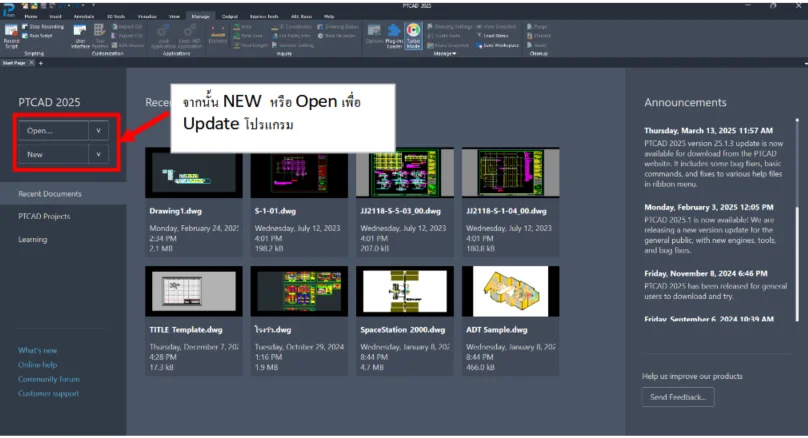Click the Load .NET Application icon
The width and height of the screenshot is (808, 438).
189,36
